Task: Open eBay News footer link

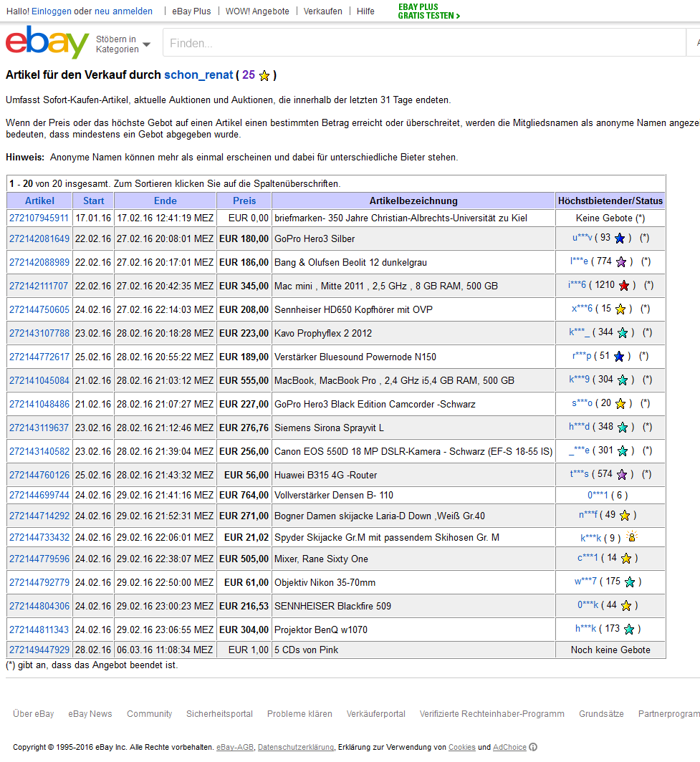Action: point(90,714)
